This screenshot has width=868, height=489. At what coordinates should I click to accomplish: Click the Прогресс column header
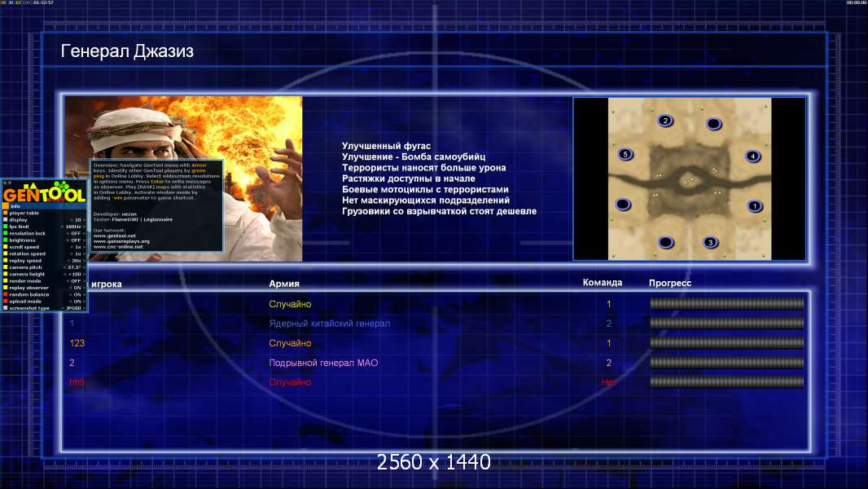[x=670, y=283]
